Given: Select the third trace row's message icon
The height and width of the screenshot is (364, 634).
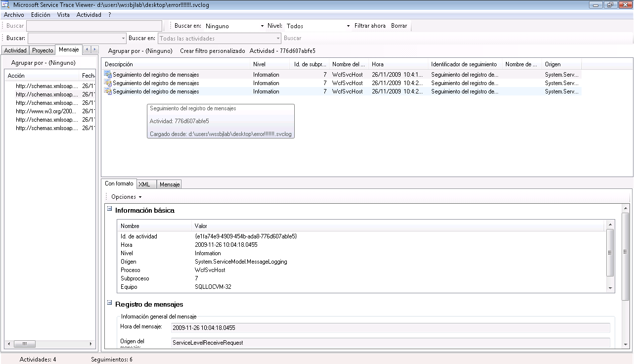Looking at the screenshot, I should click(x=108, y=91).
